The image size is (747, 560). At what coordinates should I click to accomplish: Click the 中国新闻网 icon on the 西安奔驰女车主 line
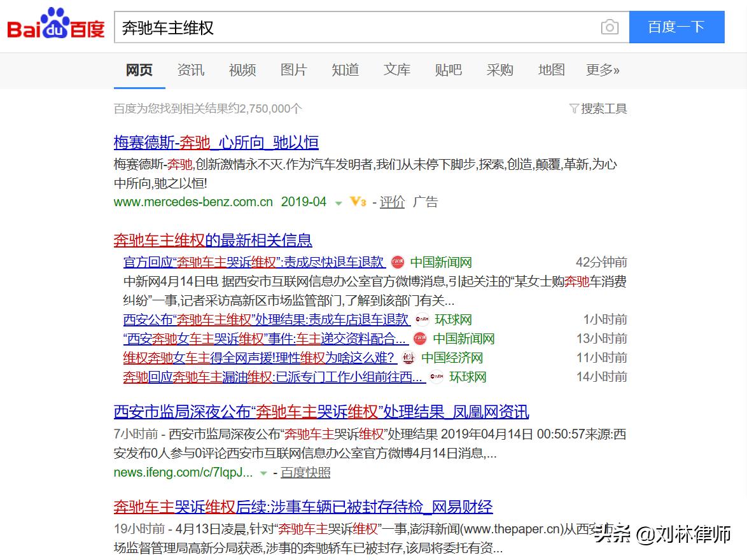click(419, 339)
